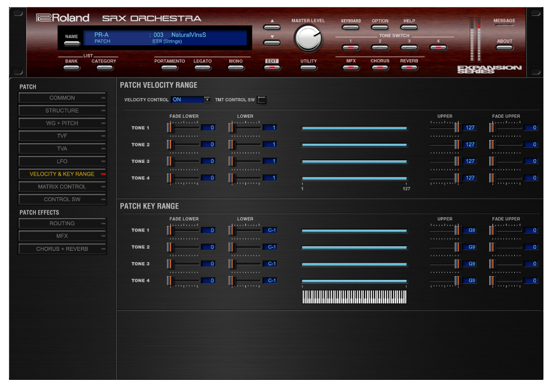Select the VELOCITY & KEY RANGE tab
The image size is (553, 392).
(62, 174)
